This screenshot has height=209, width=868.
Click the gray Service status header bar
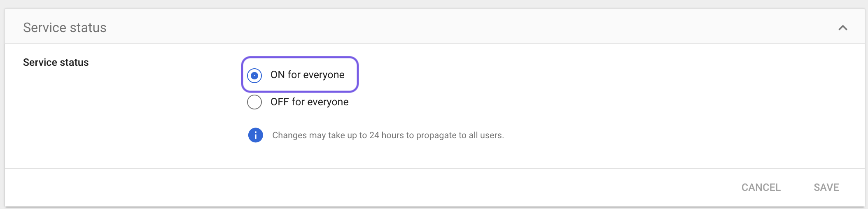(x=434, y=26)
